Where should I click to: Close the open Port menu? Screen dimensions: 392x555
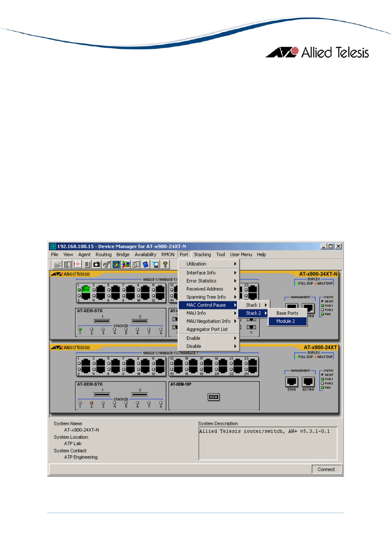[184, 254]
